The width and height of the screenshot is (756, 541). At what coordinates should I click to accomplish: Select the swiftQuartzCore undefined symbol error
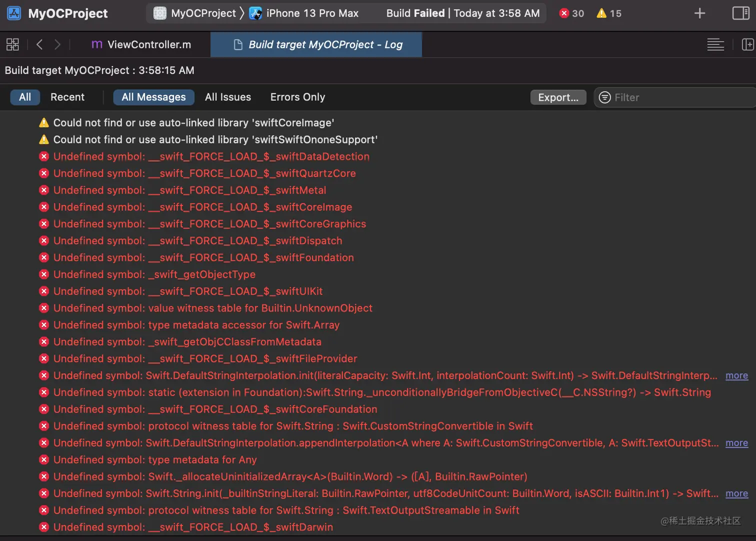pos(204,173)
